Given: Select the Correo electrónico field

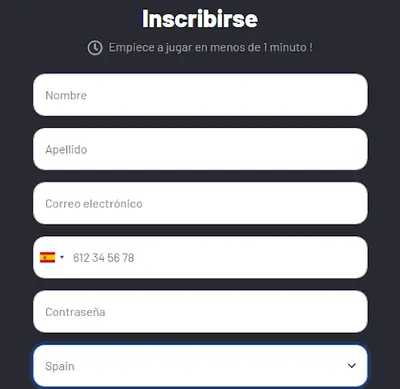Looking at the screenshot, I should point(200,203).
